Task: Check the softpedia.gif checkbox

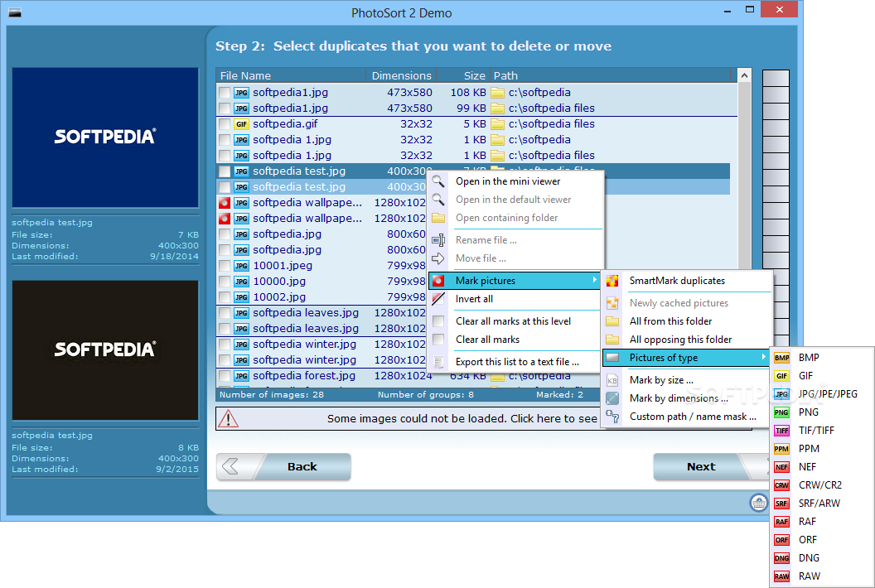Action: (225, 124)
